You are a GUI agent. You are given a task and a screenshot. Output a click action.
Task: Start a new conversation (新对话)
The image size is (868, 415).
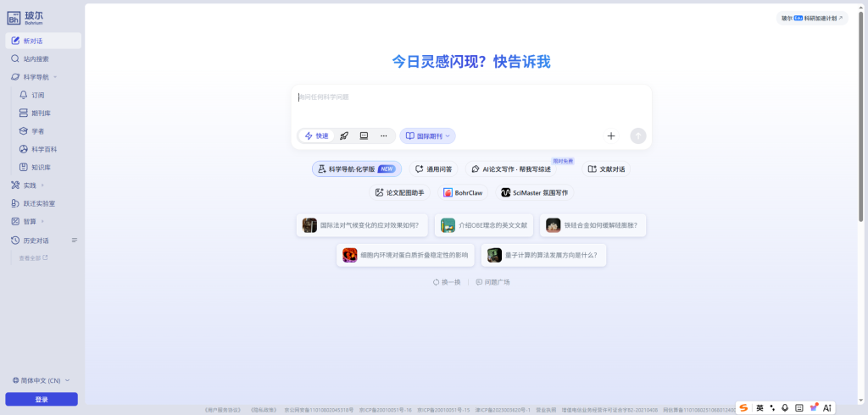tap(43, 41)
